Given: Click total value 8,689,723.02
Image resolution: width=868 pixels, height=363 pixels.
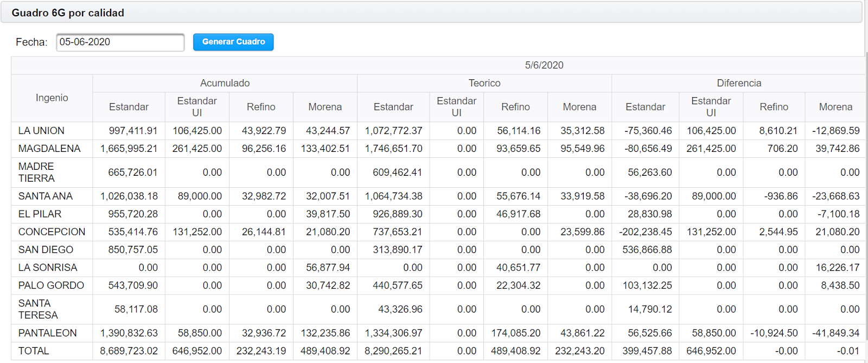Looking at the screenshot, I should pos(129,351).
